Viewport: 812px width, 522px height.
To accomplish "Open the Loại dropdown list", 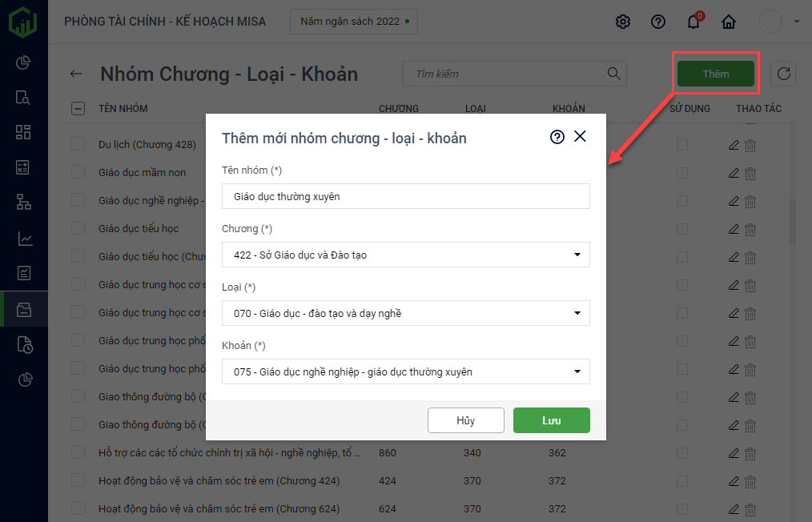I will point(577,313).
